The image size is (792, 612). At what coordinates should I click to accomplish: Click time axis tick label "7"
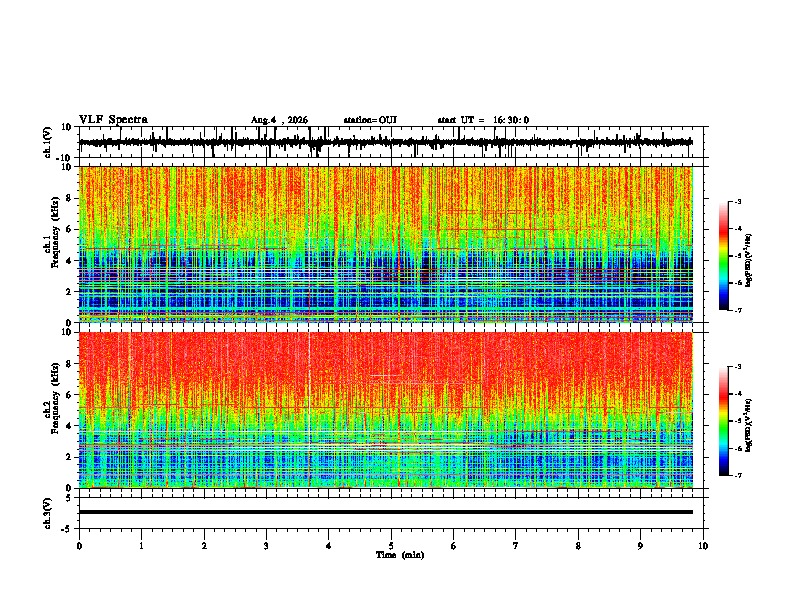coord(516,546)
